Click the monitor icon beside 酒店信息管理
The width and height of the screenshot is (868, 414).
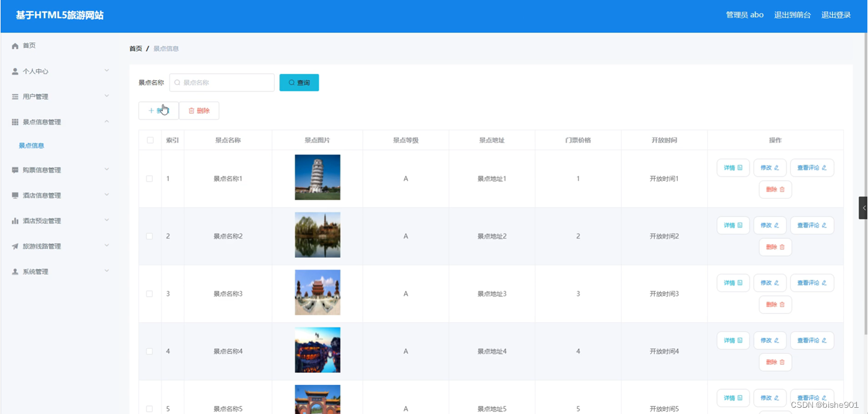click(15, 196)
